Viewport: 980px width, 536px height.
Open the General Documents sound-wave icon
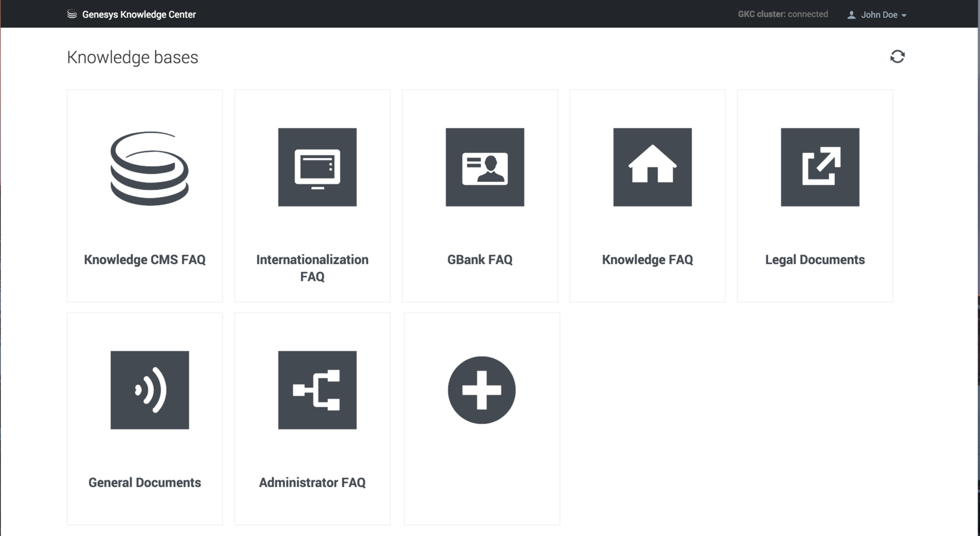(x=149, y=390)
